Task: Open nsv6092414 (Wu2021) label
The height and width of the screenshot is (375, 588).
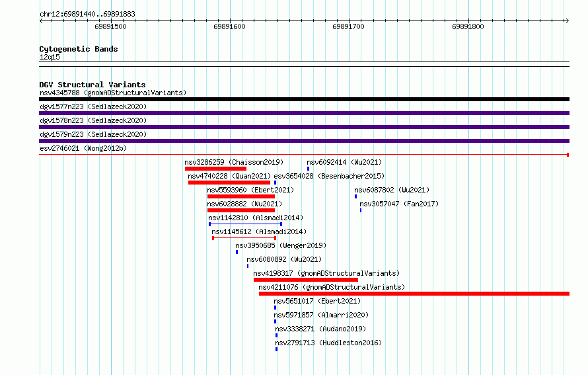Action: (x=344, y=162)
